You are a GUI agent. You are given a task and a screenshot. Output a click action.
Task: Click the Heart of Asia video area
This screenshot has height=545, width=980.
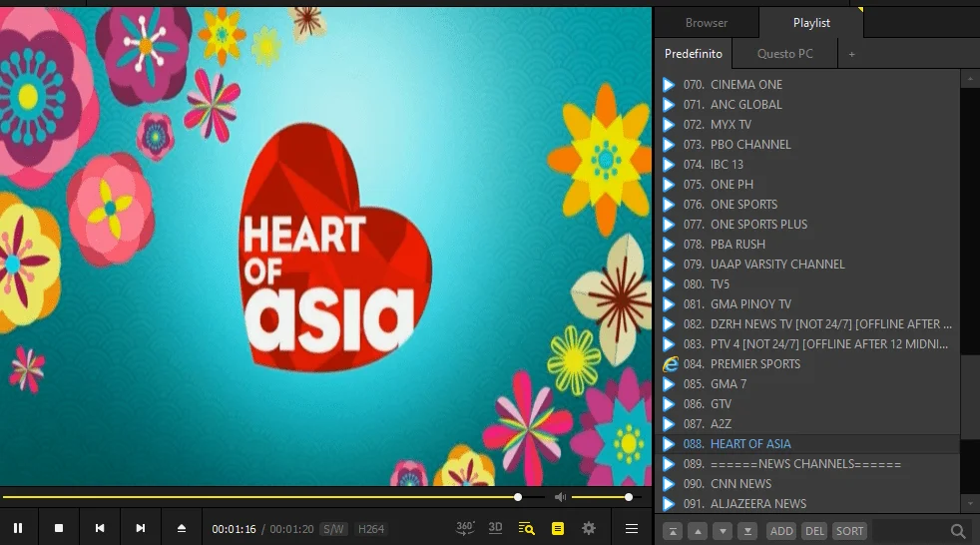[325, 247]
